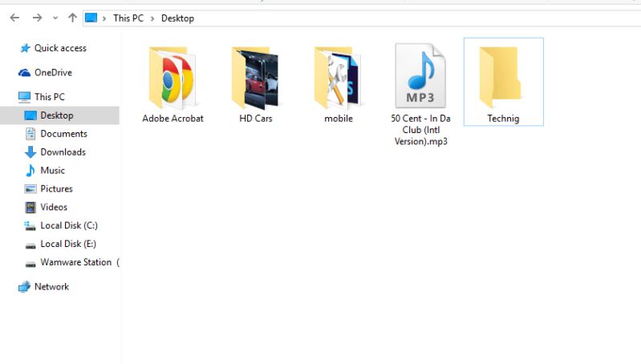641x364 pixels.
Task: Click the Quick access star icon
Action: point(25,48)
